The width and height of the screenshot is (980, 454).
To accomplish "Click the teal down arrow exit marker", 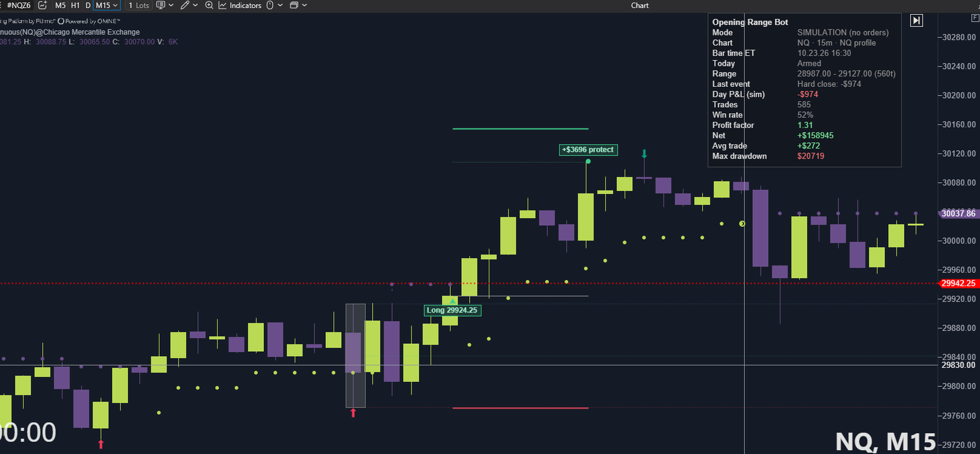I will (644, 154).
